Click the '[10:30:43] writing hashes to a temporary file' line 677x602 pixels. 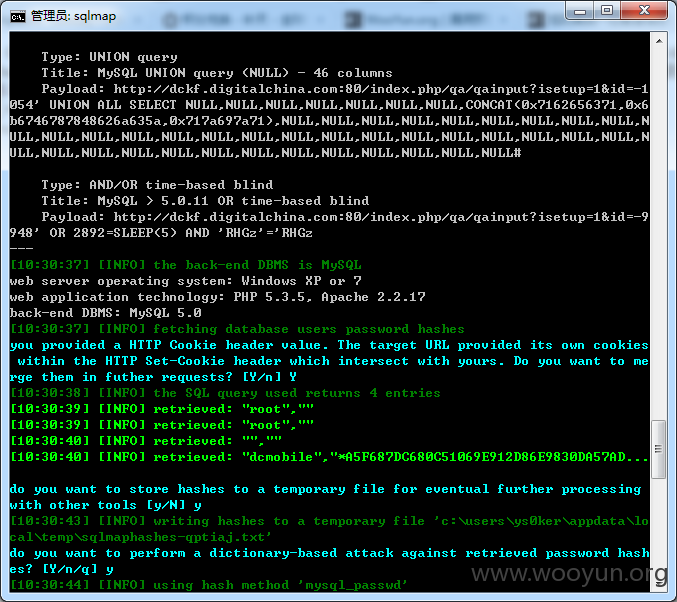coord(329,521)
